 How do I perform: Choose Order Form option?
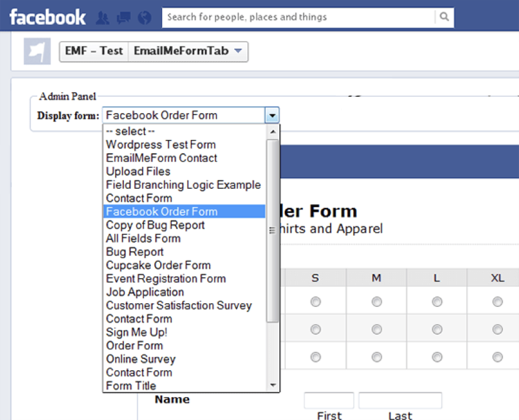(x=184, y=346)
